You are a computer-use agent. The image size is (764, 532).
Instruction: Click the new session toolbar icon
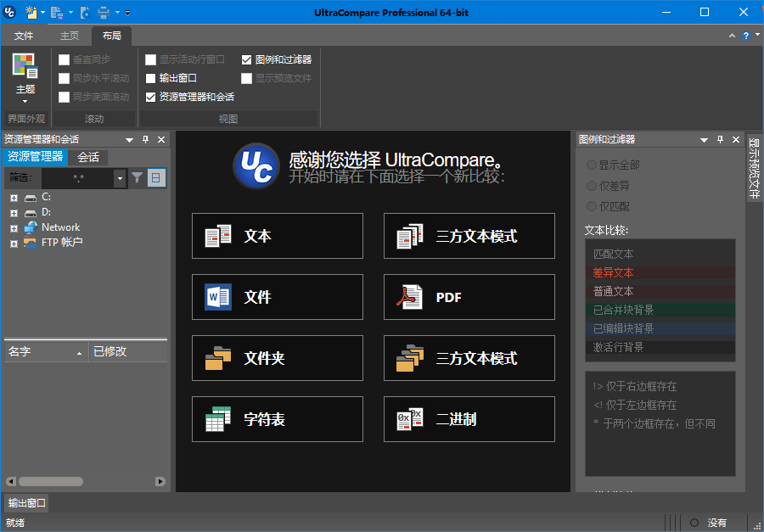[x=31, y=12]
